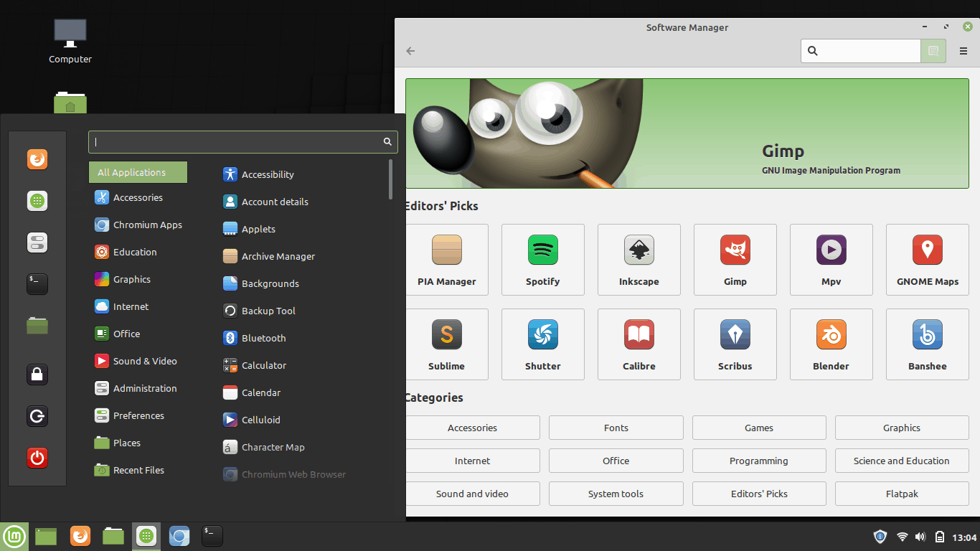Open Inkscape in Editors' Picks
This screenshot has width=980, height=551.
pos(639,260)
